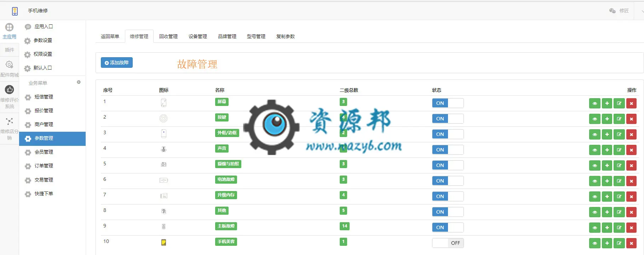Click the green 主板故障 name tag

click(x=226, y=226)
